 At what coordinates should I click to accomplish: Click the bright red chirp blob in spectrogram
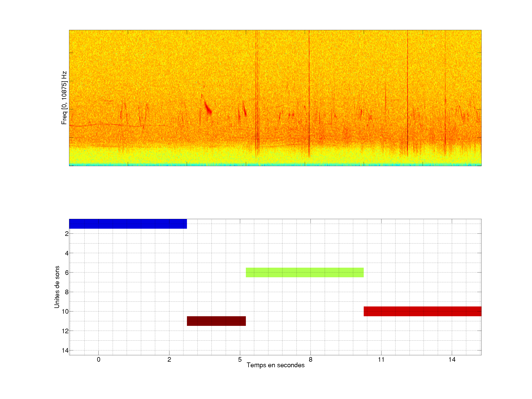click(x=208, y=108)
